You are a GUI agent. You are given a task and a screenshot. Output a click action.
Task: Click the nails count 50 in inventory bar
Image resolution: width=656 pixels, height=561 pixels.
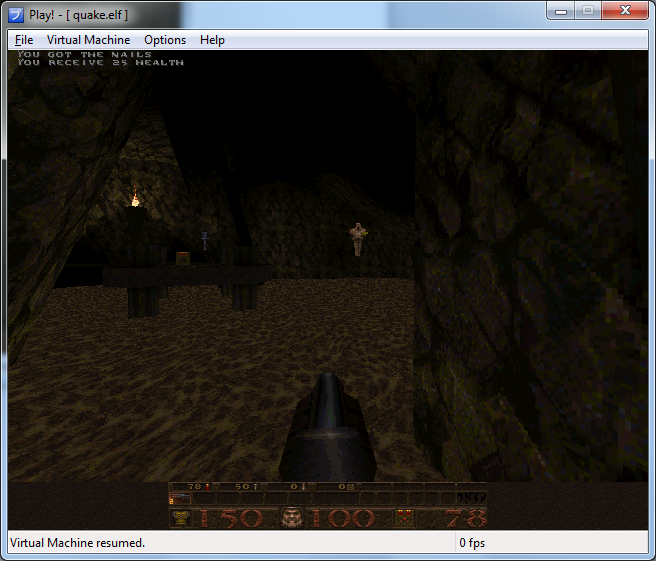(x=242, y=487)
